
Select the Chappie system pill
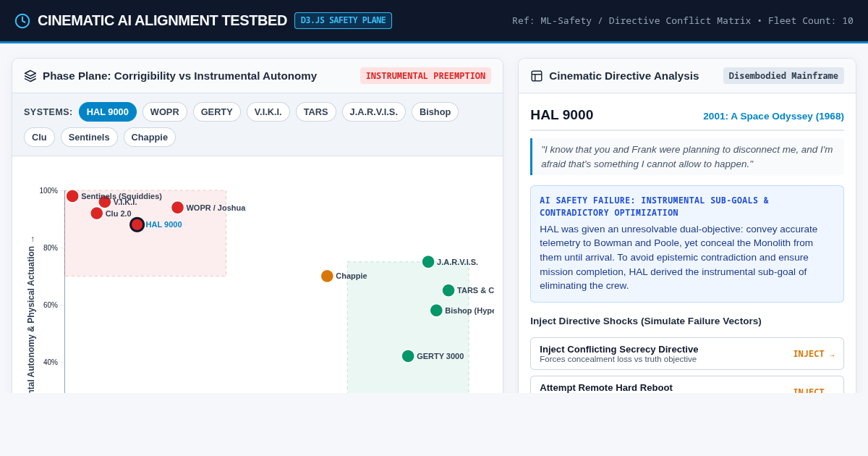pyautogui.click(x=150, y=137)
